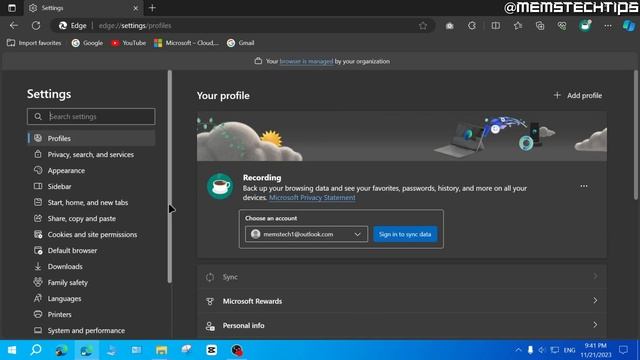Click the Search settings field

point(91,116)
